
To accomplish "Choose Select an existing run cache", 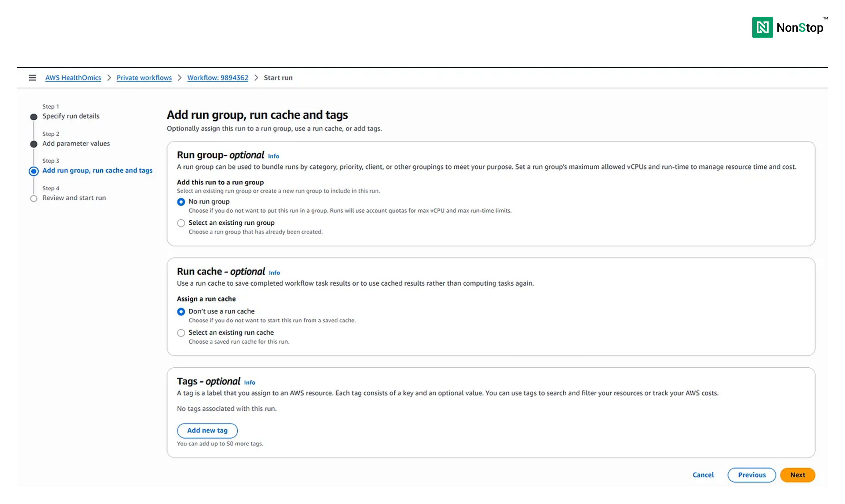I will pos(181,333).
